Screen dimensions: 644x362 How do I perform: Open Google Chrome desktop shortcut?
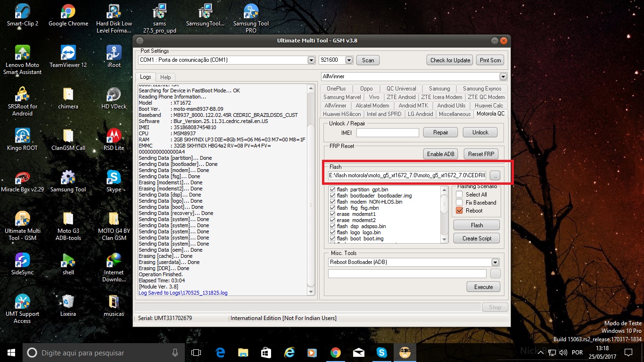click(68, 15)
